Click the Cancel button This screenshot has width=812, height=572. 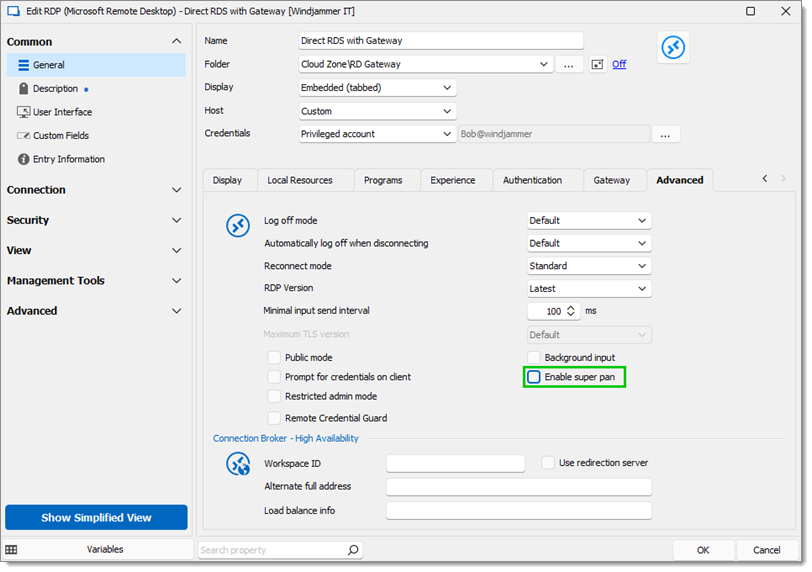[766, 550]
